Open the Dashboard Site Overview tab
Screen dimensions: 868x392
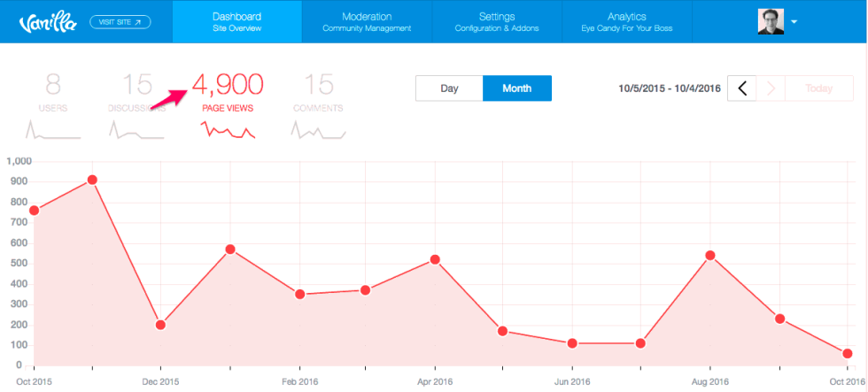tap(236, 22)
